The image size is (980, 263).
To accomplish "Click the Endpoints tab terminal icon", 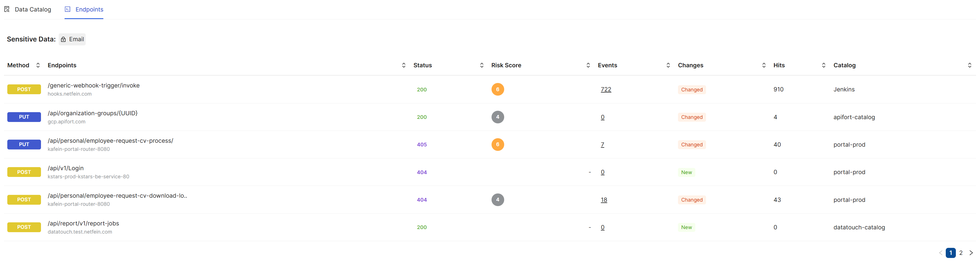I will (x=67, y=9).
